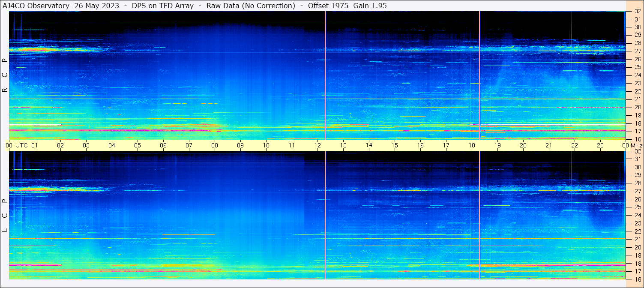Click the R C P panel label

[5, 75]
